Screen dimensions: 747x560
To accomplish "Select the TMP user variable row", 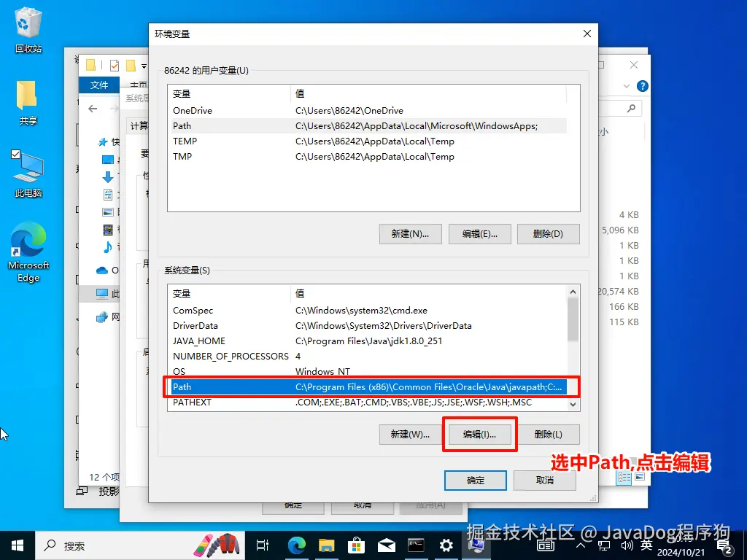I will [369, 156].
